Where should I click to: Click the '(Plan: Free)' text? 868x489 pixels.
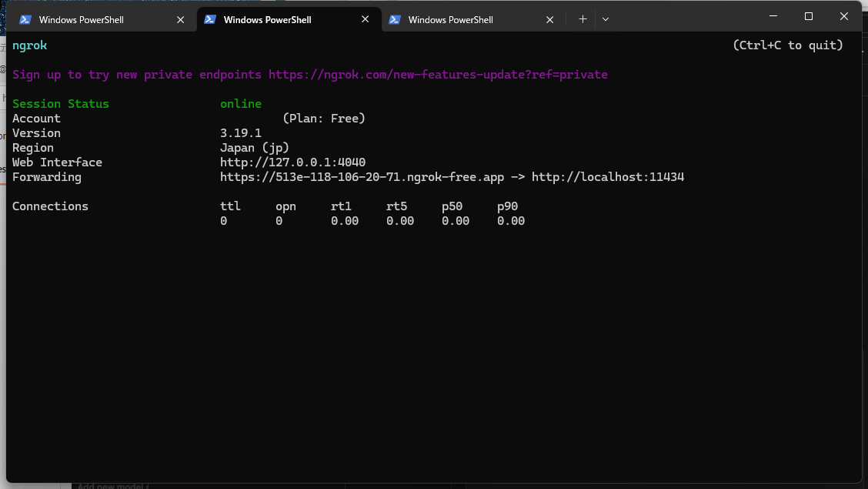point(324,119)
